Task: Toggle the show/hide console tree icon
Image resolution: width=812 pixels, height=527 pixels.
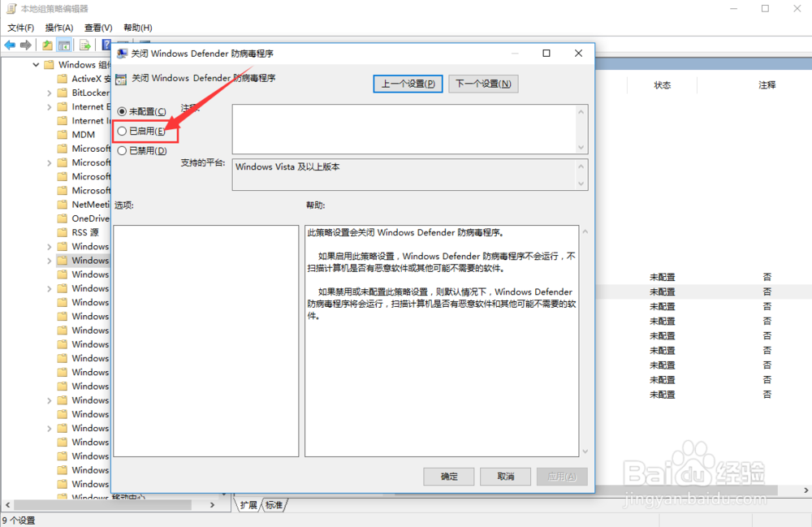Action: [x=64, y=45]
